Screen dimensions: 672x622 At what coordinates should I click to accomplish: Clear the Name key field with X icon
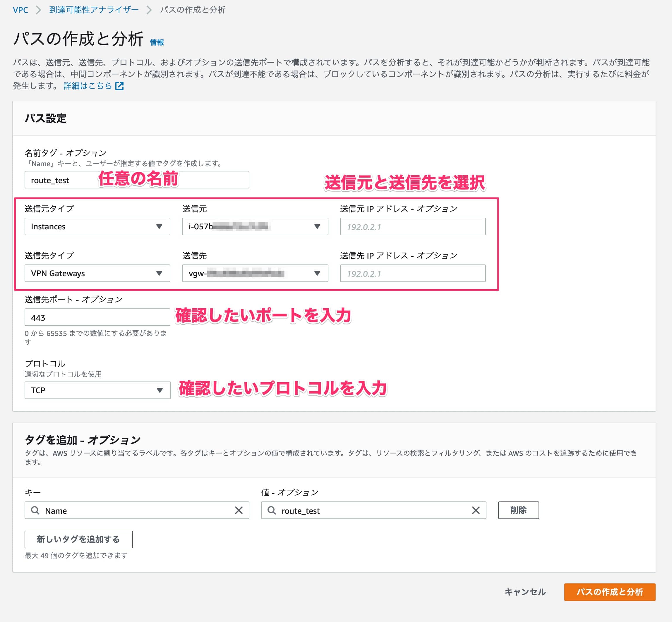(x=239, y=510)
